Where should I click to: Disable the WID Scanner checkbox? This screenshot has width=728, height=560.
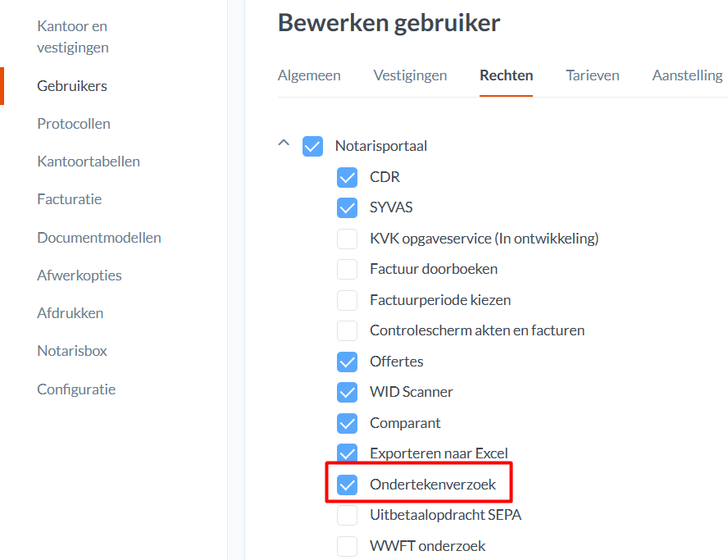pos(348,392)
